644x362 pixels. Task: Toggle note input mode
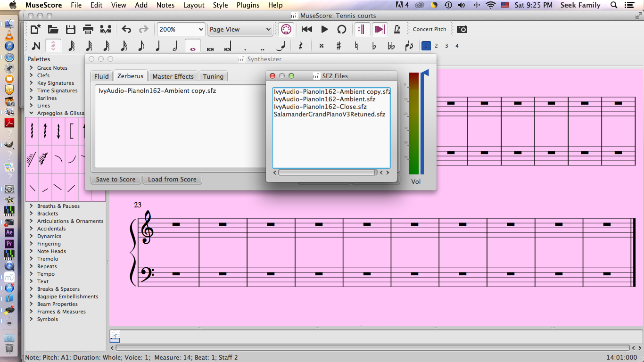pos(36,46)
